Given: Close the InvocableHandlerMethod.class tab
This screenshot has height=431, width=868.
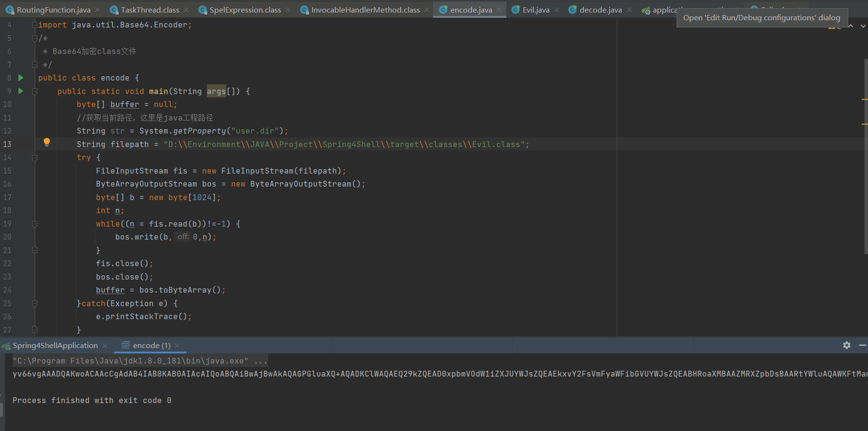Looking at the screenshot, I should [x=427, y=10].
